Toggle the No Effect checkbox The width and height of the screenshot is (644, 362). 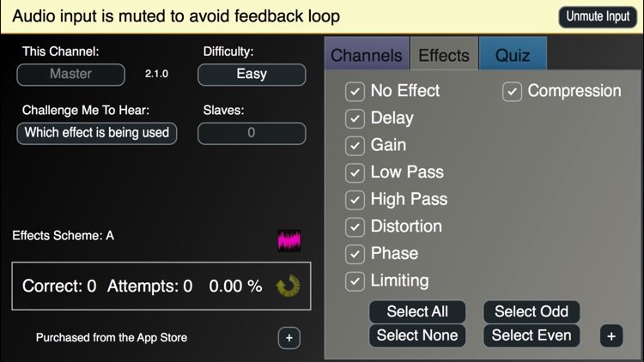(355, 91)
